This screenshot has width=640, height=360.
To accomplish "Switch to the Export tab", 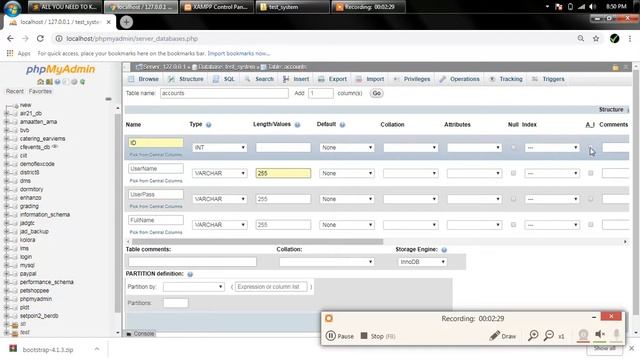I will click(x=333, y=79).
